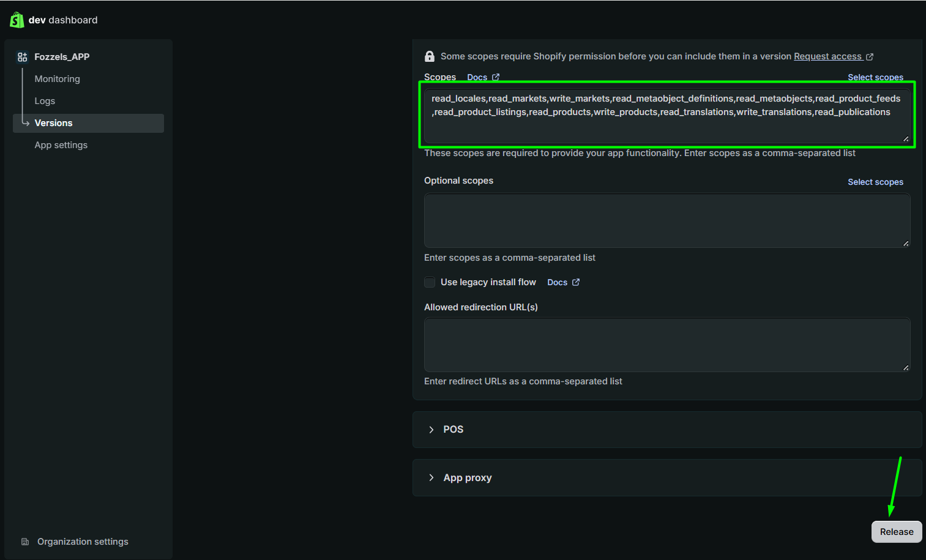Screen dimensions: 926x560
Task: Click external link icon beside legacy flow Docs
Action: (x=576, y=282)
